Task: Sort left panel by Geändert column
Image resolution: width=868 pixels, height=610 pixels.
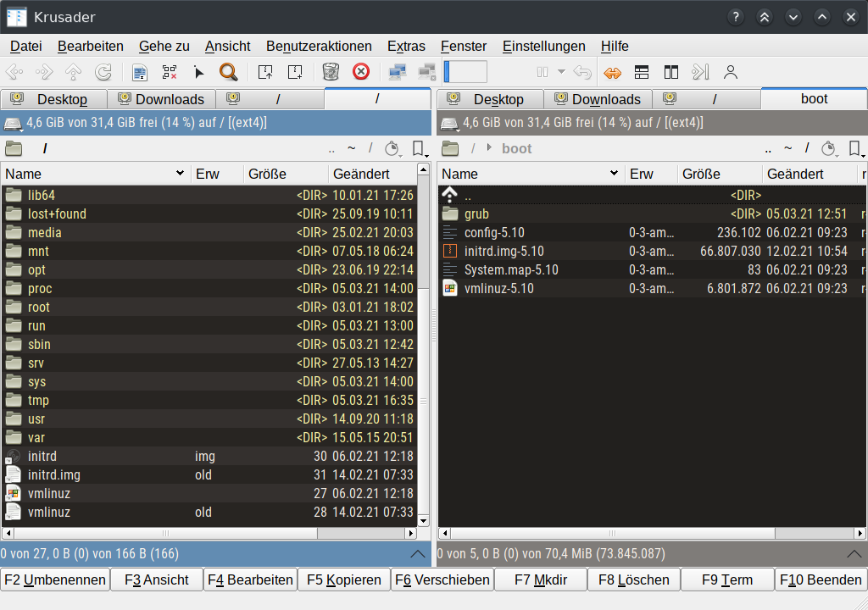Action: point(372,174)
